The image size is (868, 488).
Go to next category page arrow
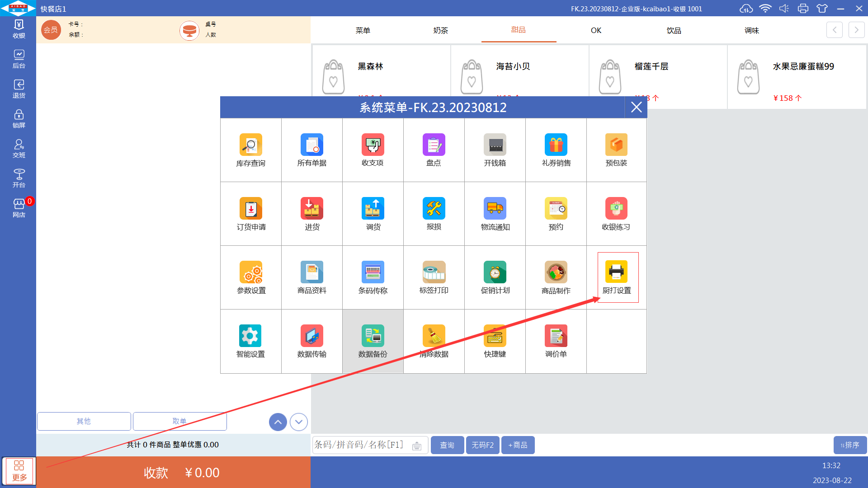[857, 30]
